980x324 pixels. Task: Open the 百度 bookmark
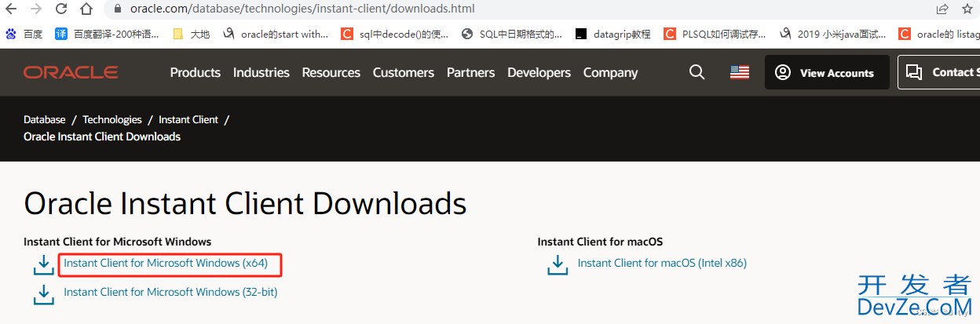[24, 34]
